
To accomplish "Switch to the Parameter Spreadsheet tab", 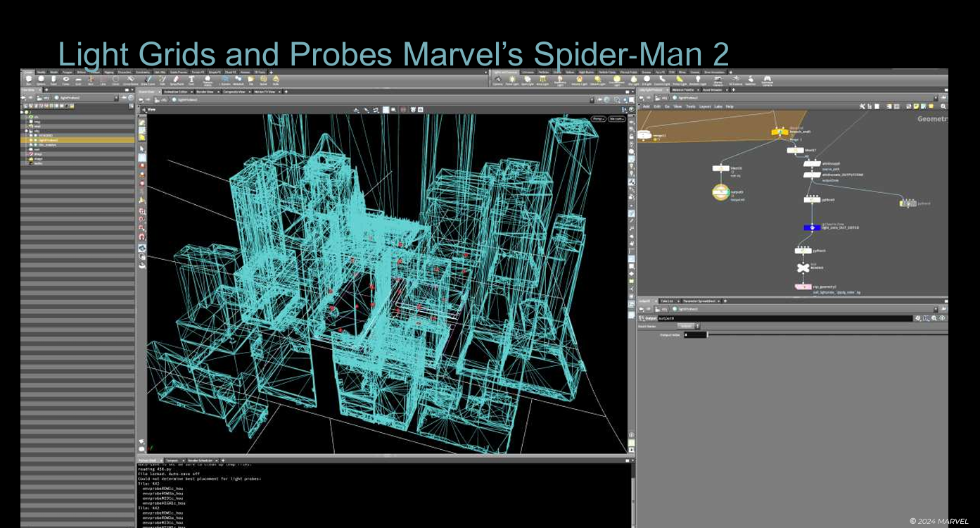I will (699, 301).
